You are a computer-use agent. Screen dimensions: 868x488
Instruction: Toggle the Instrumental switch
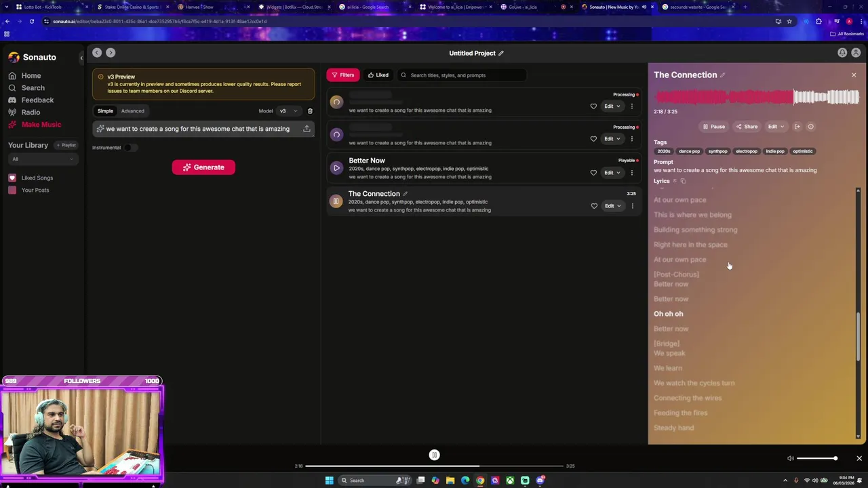tap(130, 148)
